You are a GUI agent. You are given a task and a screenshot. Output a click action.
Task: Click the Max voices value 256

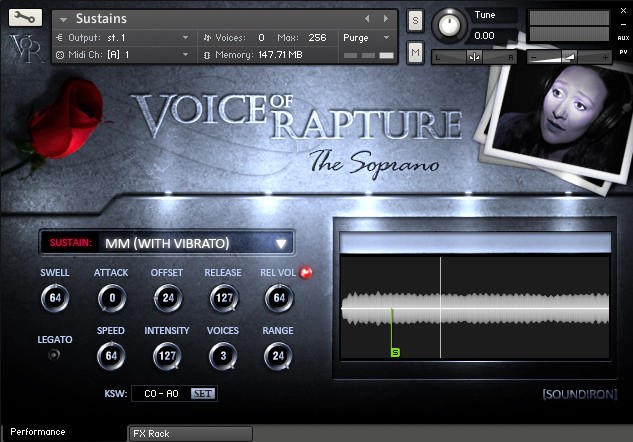pos(317,38)
